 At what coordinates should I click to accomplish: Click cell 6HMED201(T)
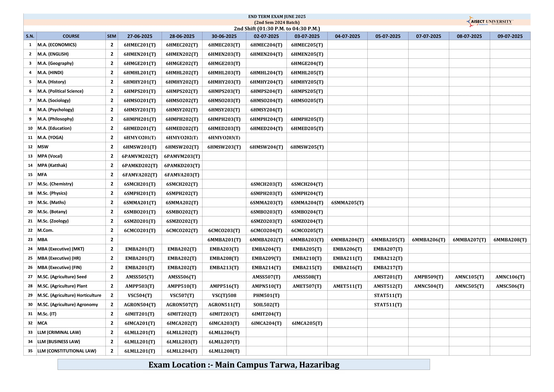[x=140, y=128]
